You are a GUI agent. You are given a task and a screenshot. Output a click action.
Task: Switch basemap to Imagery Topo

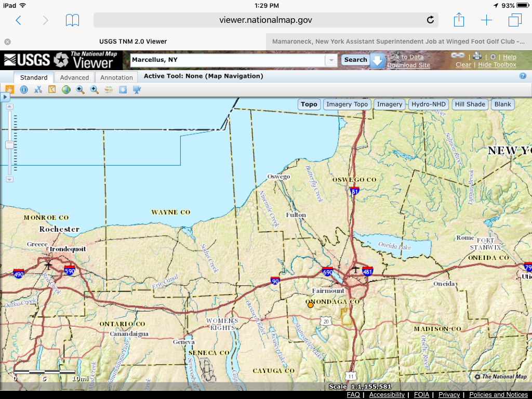347,104
